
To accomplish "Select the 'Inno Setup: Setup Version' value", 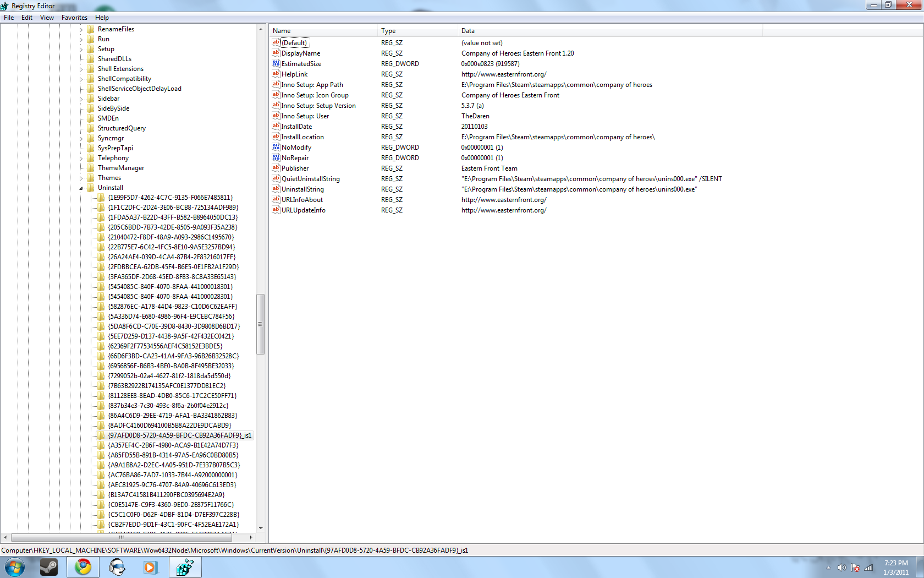I will click(318, 106).
